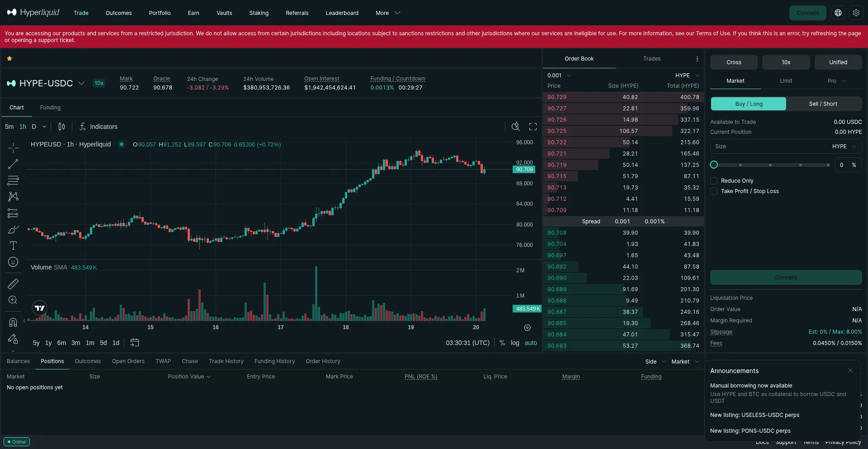This screenshot has width=868, height=449.
Task: Open candlestick chart style selector
Action: click(x=61, y=127)
